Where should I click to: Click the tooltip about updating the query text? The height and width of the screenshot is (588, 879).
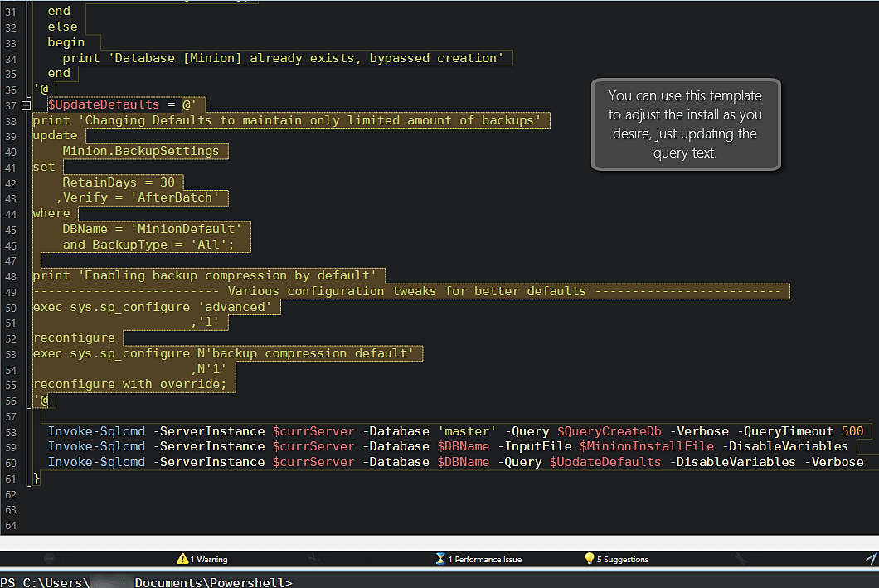click(x=685, y=124)
